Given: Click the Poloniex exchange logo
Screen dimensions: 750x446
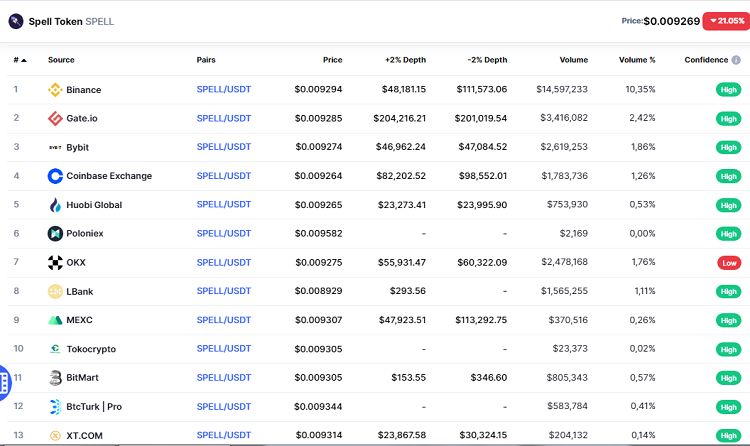Looking at the screenshot, I should coord(55,234).
